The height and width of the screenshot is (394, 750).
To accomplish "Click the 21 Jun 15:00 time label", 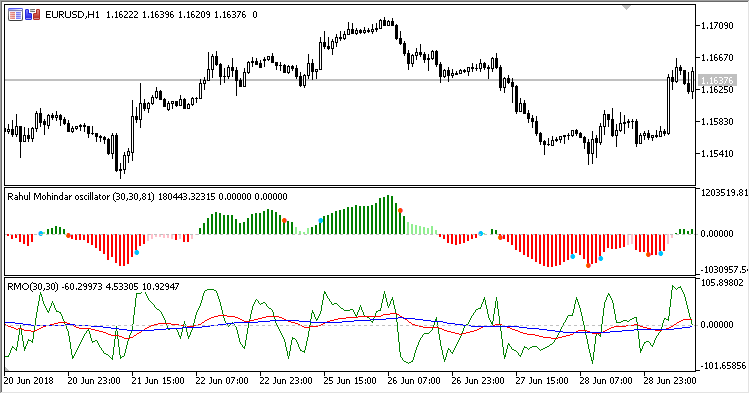I will coord(158,381).
